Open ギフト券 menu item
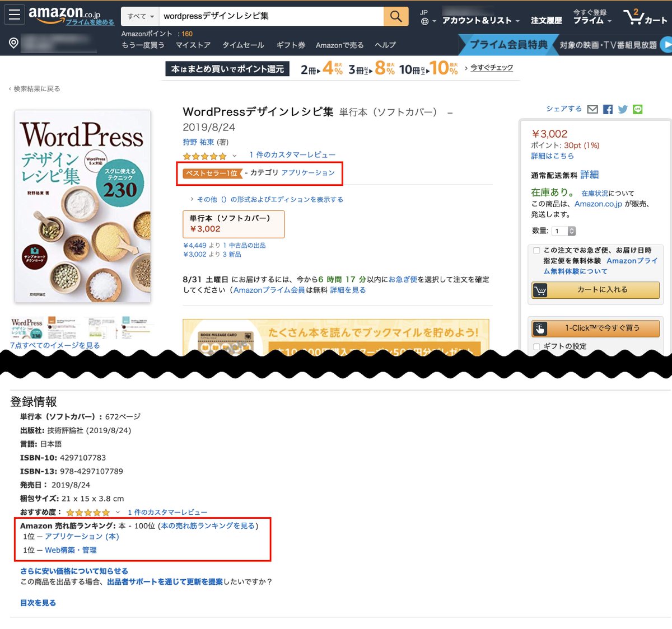Image resolution: width=672 pixels, height=629 pixels. click(291, 45)
